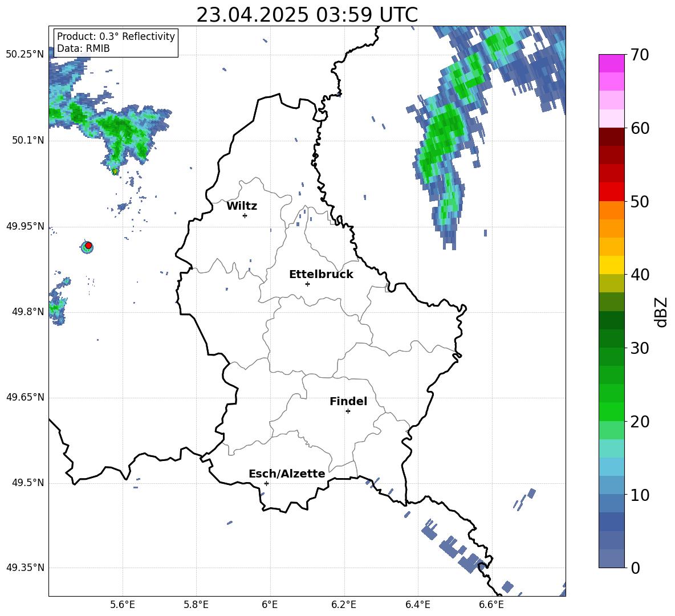Click the 49.35°N latitude tick label
The height and width of the screenshot is (616, 675).
point(25,568)
